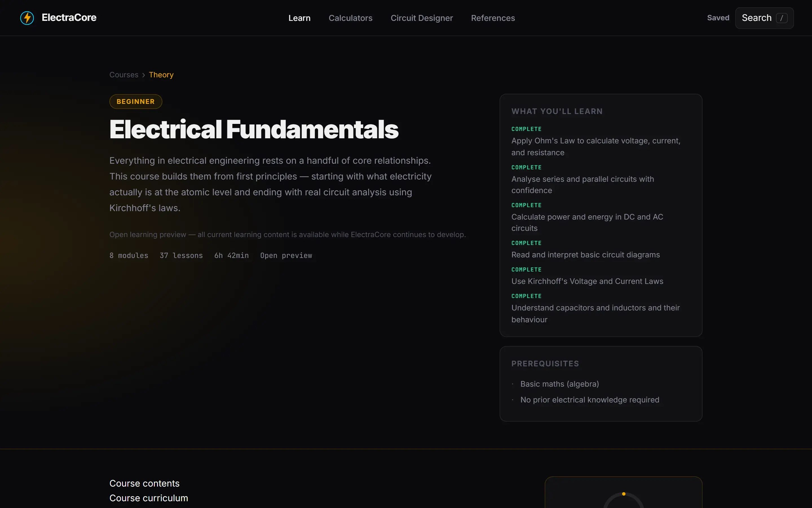Click the WHAT YOU'LL LEARN heading

[x=557, y=111]
